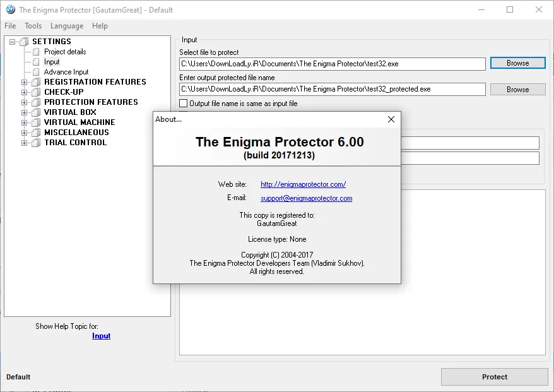Browse for the output protected file name
The height and width of the screenshot is (392, 554).
517,90
